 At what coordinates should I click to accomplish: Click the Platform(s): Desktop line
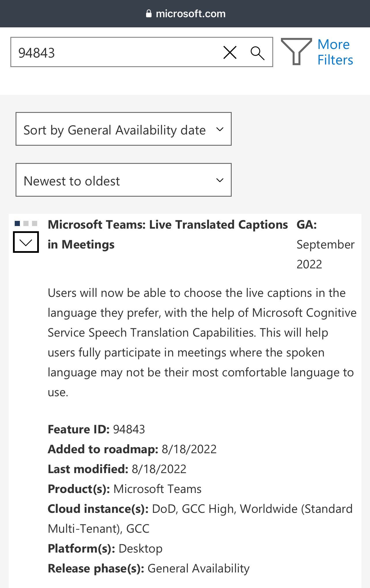point(105,549)
